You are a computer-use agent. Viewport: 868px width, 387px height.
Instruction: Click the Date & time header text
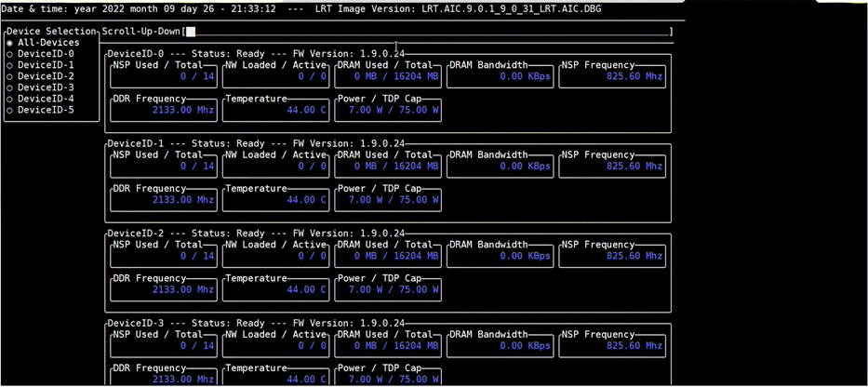click(139, 9)
